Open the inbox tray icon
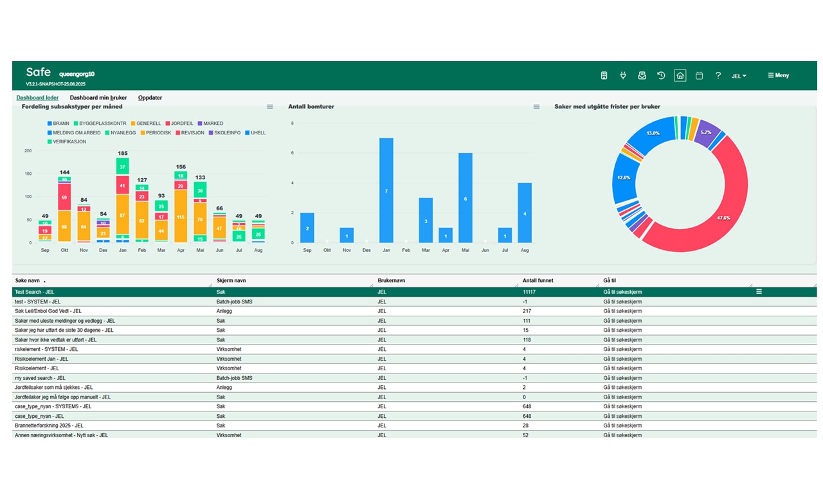The width and height of the screenshot is (823, 504). [x=642, y=76]
